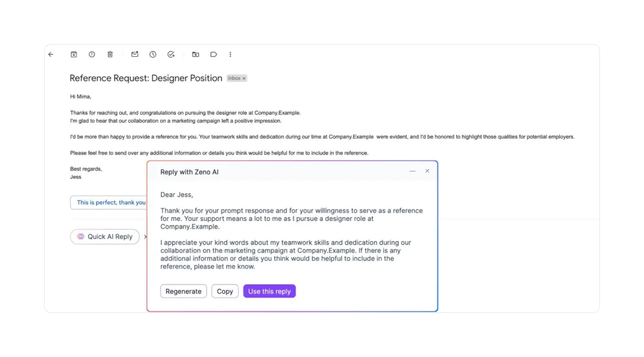Click the email subject Reference Request: Designer Position
Screen dimensions: 644x357
point(146,78)
